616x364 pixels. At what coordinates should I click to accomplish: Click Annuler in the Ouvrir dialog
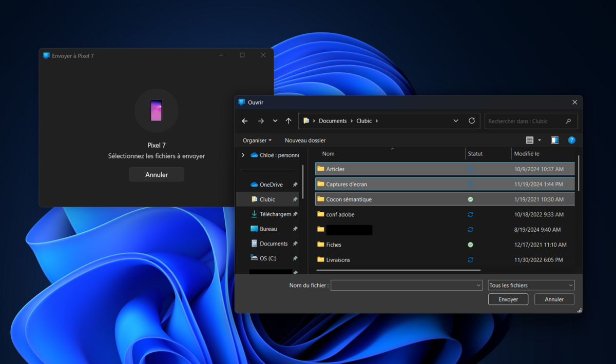pyautogui.click(x=554, y=299)
